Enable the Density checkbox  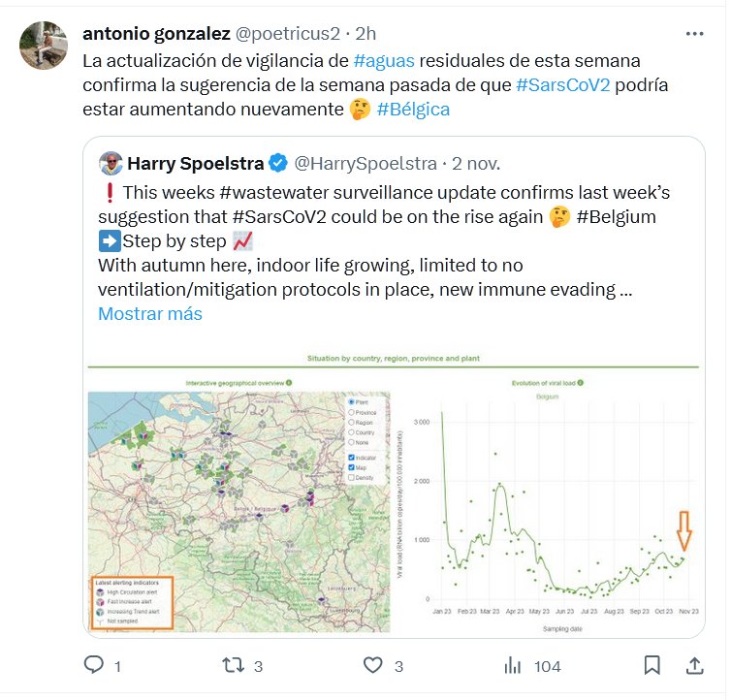pos(350,479)
